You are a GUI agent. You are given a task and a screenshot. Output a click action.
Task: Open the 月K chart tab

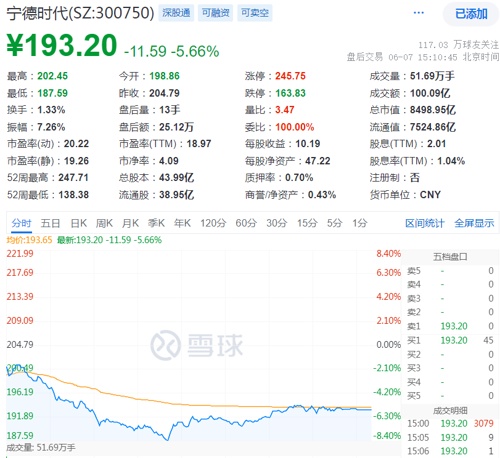click(130, 223)
